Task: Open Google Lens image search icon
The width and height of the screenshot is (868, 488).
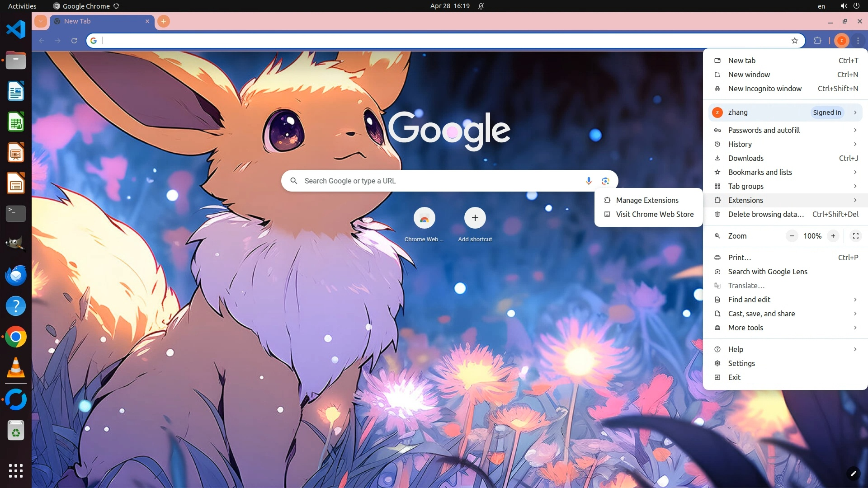Action: 605,181
